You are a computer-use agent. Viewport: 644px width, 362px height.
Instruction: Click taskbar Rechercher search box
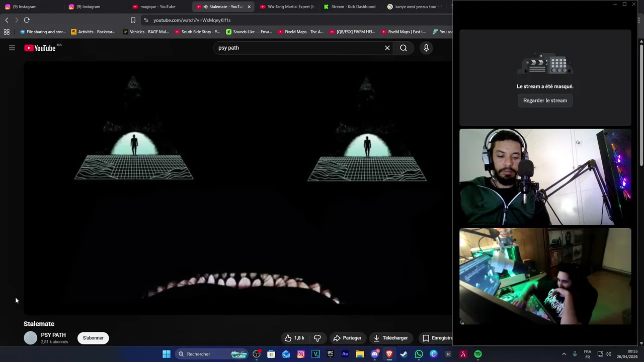point(212,354)
